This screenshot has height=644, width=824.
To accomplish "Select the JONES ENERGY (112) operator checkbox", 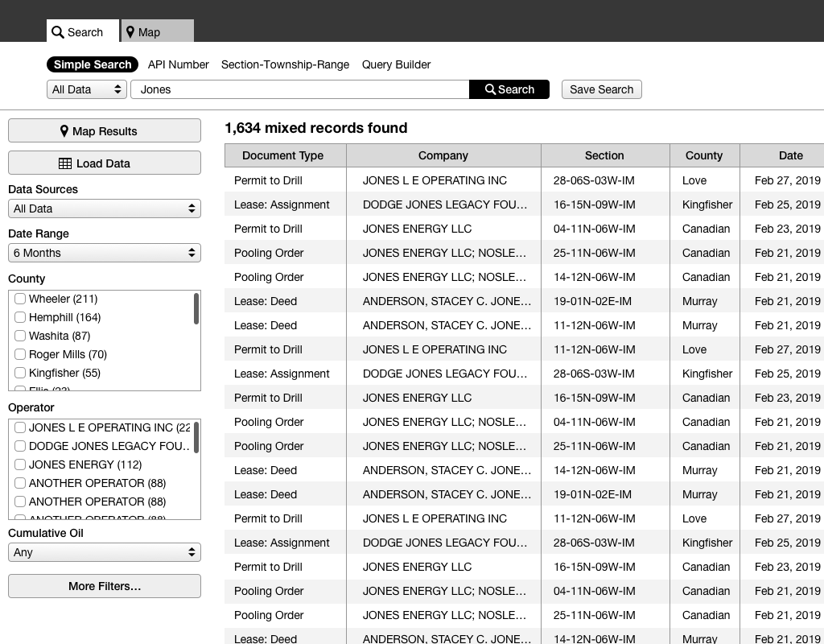I will click(19, 464).
